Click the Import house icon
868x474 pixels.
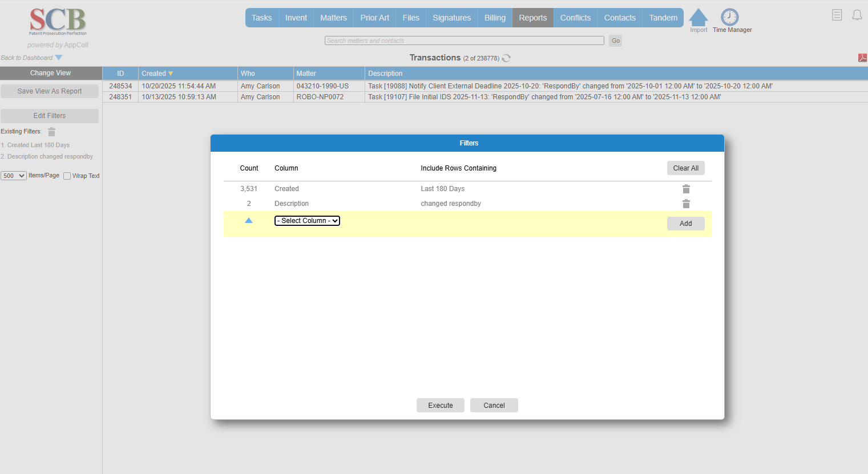pos(698,18)
